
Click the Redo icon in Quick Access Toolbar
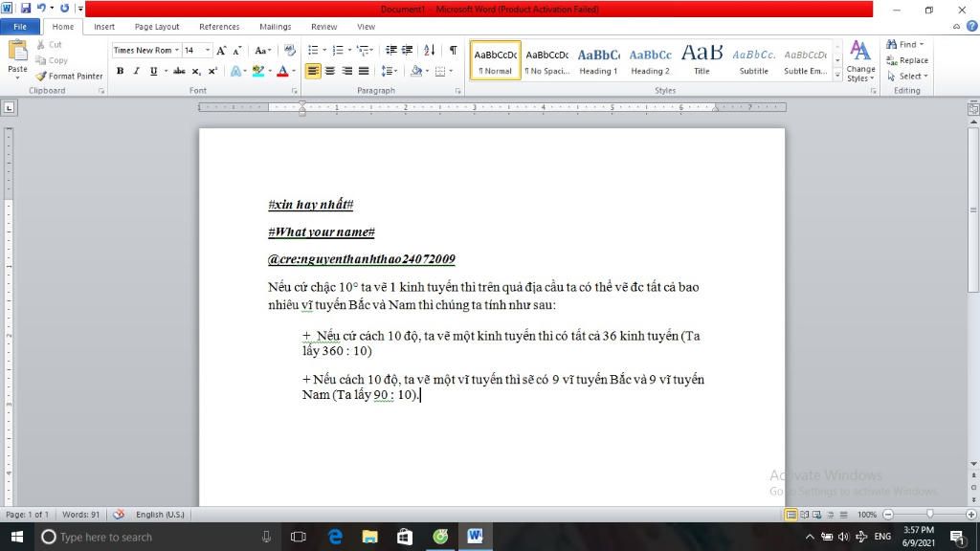click(64, 9)
